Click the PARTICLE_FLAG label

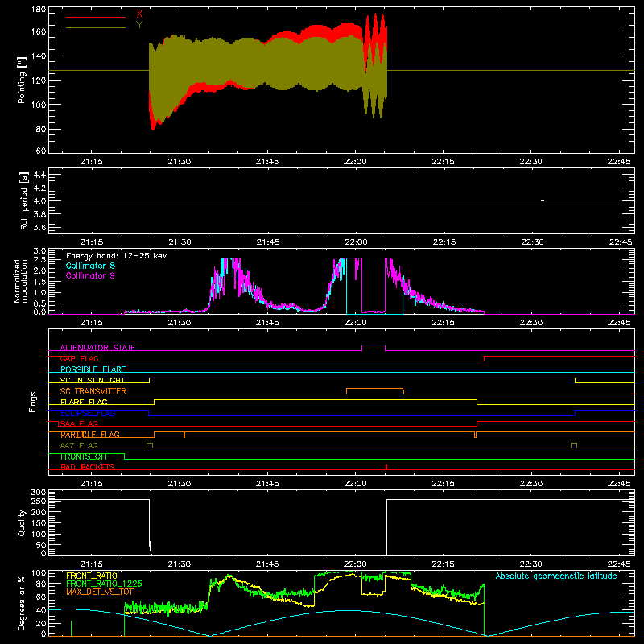90,435
